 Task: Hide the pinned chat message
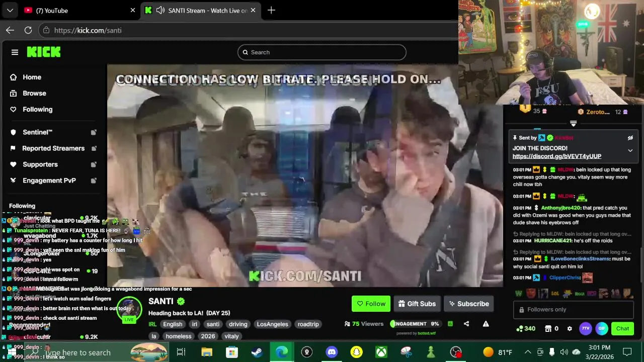630,138
